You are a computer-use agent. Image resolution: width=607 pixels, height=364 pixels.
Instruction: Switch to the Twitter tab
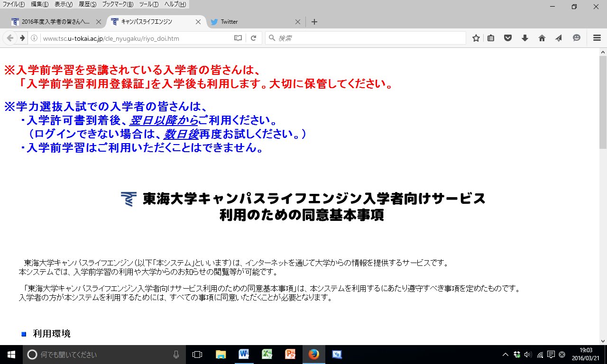[x=255, y=22]
